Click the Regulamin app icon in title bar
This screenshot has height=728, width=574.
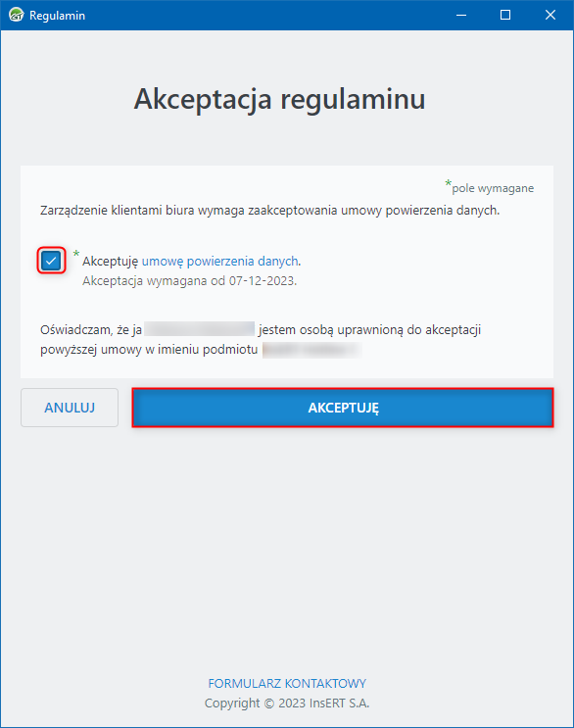tap(17, 15)
